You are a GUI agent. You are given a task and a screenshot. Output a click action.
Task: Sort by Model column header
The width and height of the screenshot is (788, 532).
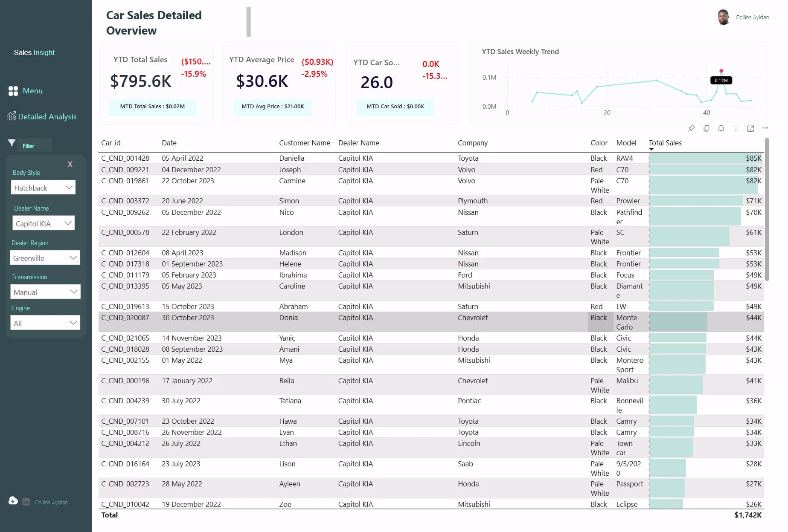[626, 143]
